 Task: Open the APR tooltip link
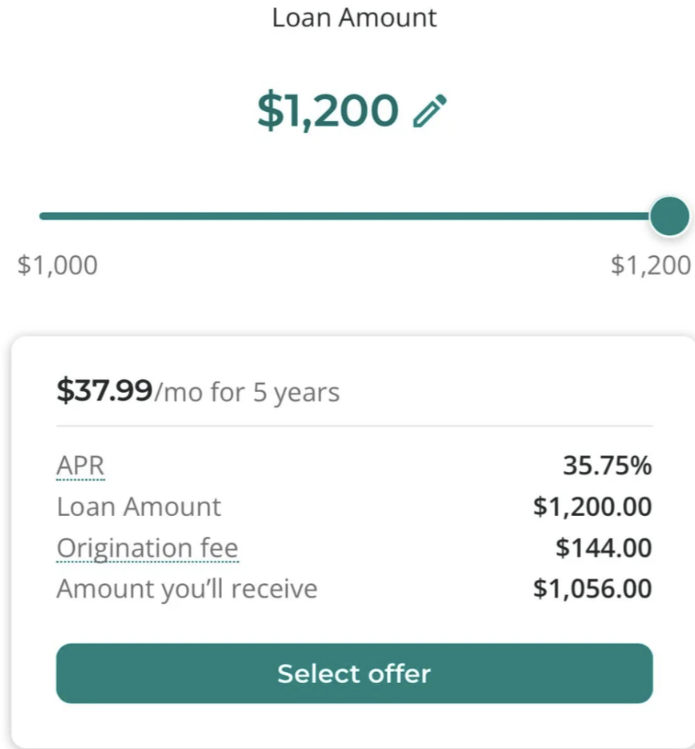(x=80, y=466)
